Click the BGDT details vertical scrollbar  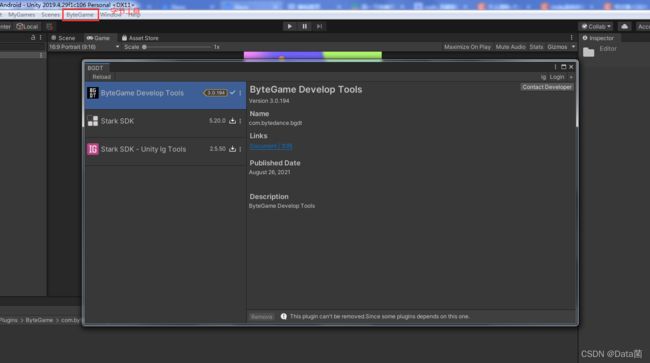pos(576,104)
